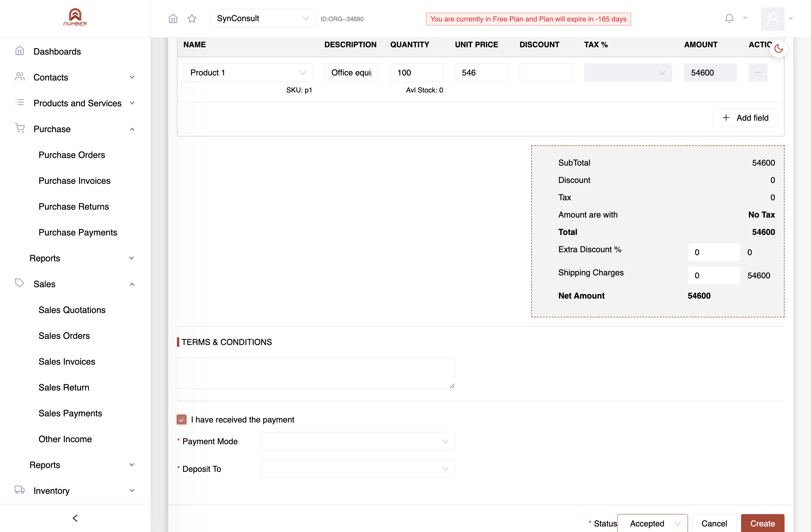Open the Deposit To dropdown
Screen dimensions: 811x532
point(357,469)
